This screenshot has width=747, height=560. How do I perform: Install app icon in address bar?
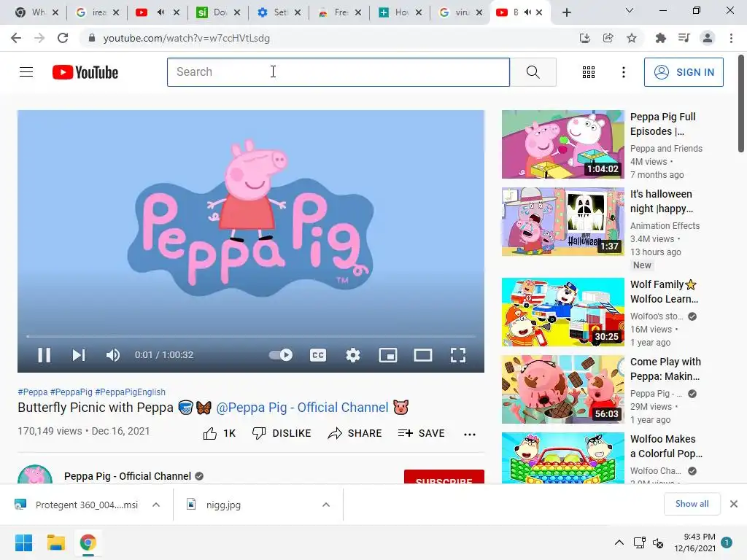(584, 38)
